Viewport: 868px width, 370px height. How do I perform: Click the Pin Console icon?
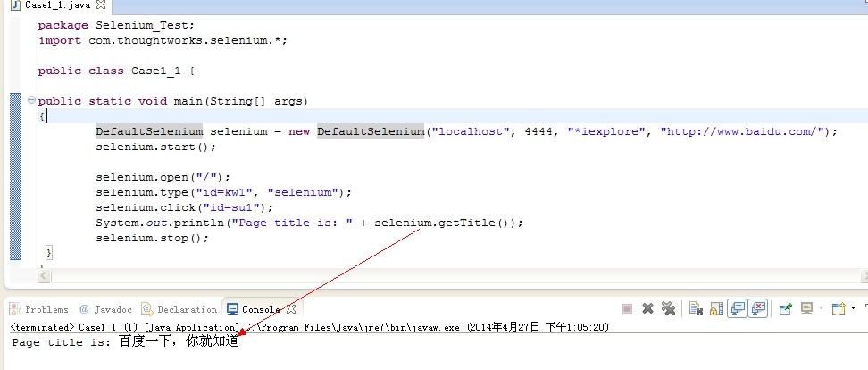[x=786, y=308]
